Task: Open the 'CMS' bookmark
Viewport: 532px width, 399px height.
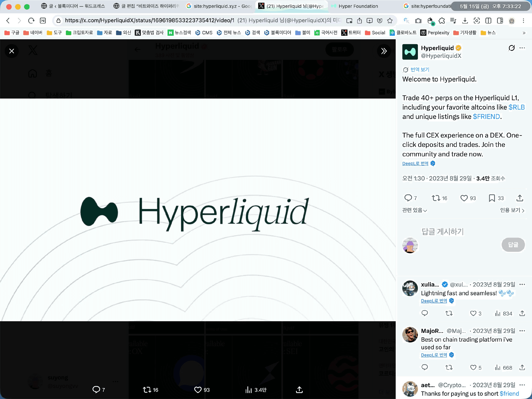Action: [204, 32]
